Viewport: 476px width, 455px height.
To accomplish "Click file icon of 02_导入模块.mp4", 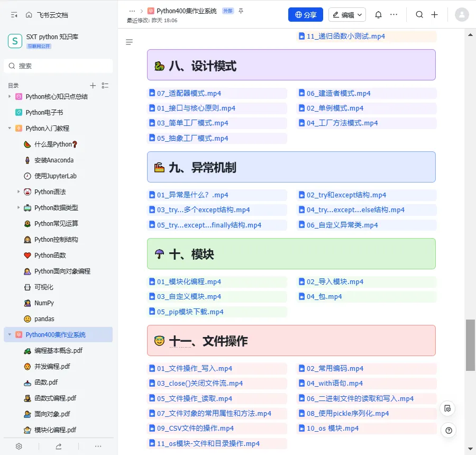I will 302,281.
